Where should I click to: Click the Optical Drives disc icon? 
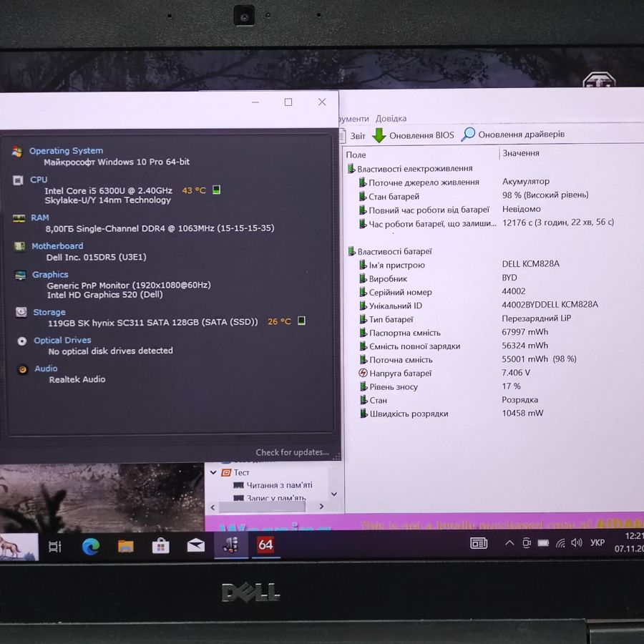tap(22, 341)
